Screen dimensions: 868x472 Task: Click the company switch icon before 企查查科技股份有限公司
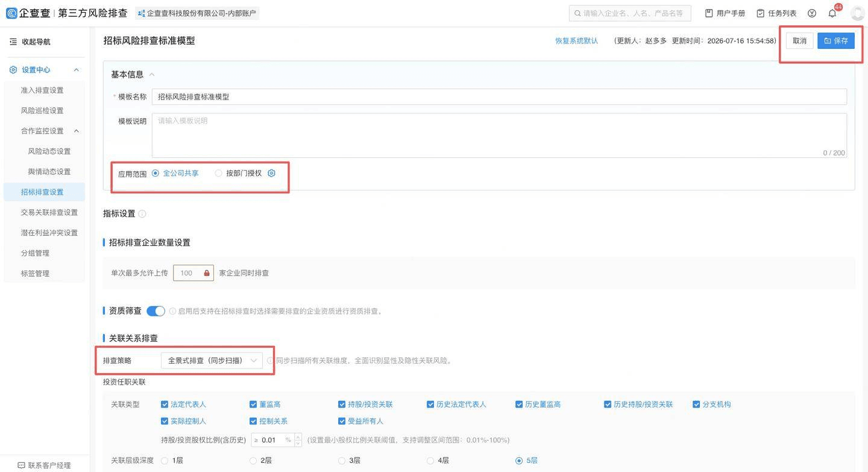point(142,13)
